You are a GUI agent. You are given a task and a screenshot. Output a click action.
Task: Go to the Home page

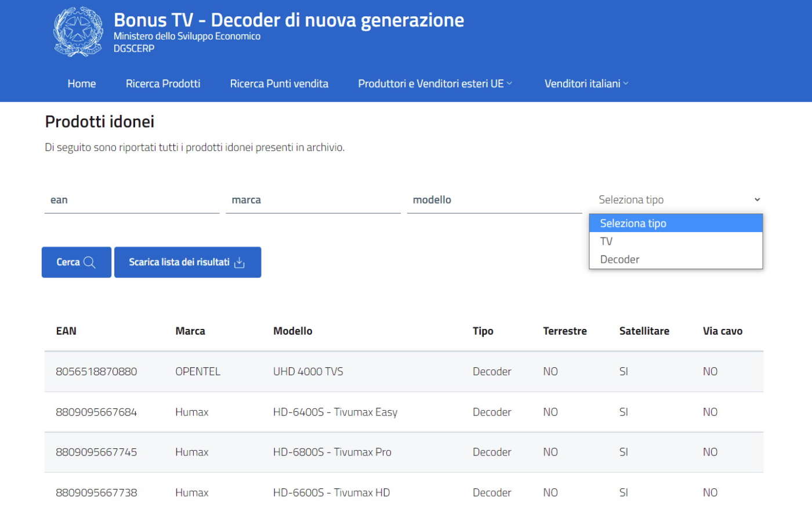click(x=82, y=84)
